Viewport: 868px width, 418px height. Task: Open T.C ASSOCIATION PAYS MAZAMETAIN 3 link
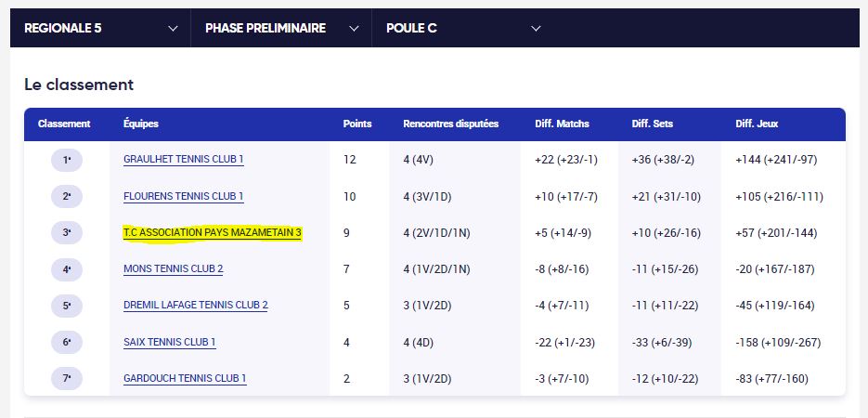(213, 233)
